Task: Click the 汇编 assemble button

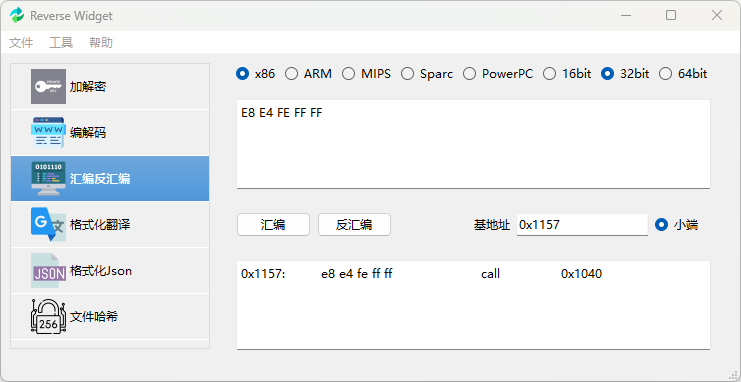Action: pyautogui.click(x=273, y=225)
